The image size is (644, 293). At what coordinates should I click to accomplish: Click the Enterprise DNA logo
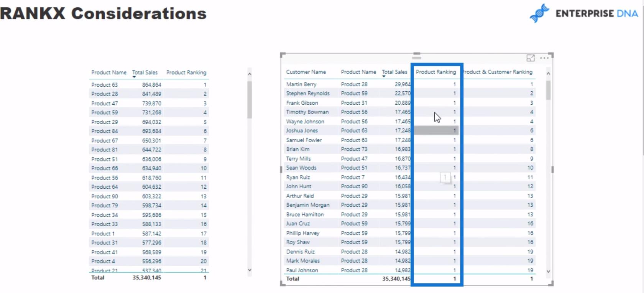coord(584,13)
